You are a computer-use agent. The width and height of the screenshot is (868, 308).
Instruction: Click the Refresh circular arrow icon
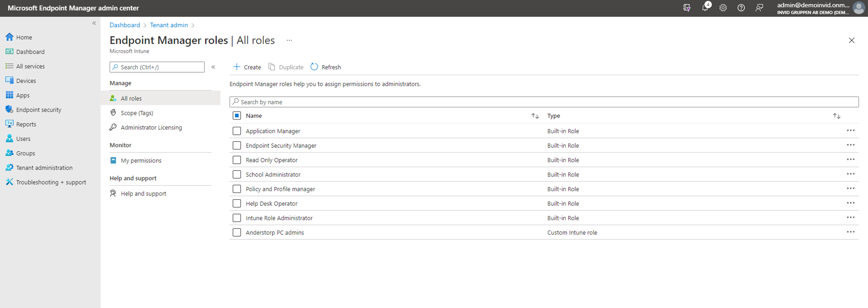[314, 67]
